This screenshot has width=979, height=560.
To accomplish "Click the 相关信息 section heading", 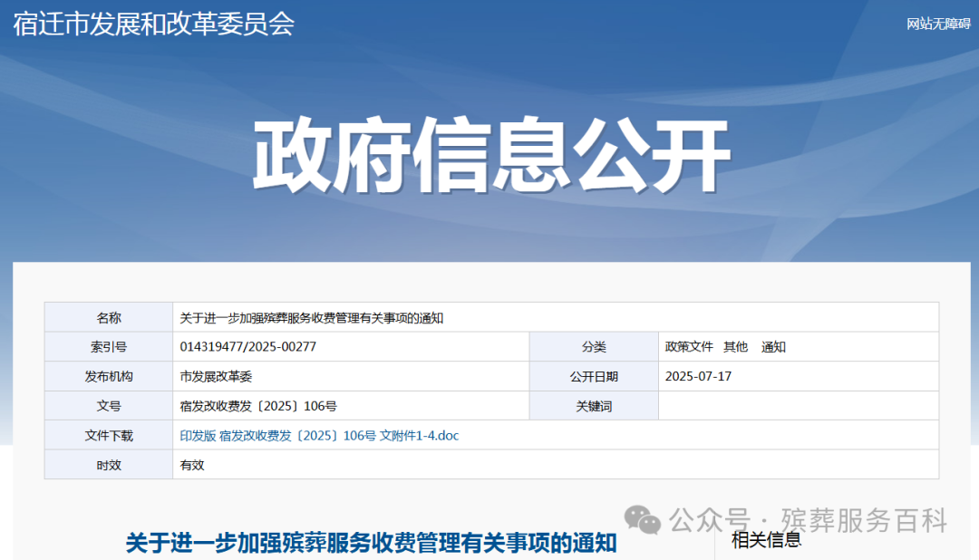I will point(764,541).
